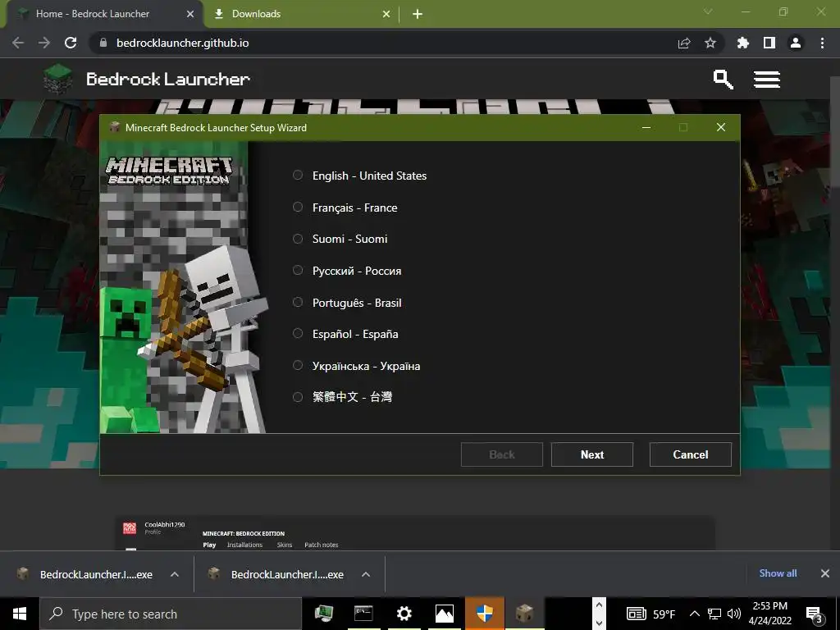Open the clock and date flyout
Viewport: 840px width, 630px height.
pyautogui.click(x=769, y=614)
